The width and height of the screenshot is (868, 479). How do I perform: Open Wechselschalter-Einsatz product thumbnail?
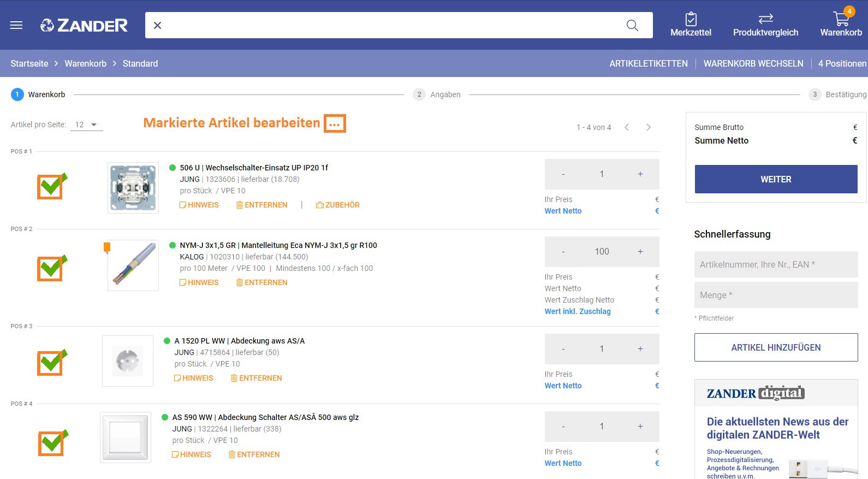pyautogui.click(x=133, y=188)
